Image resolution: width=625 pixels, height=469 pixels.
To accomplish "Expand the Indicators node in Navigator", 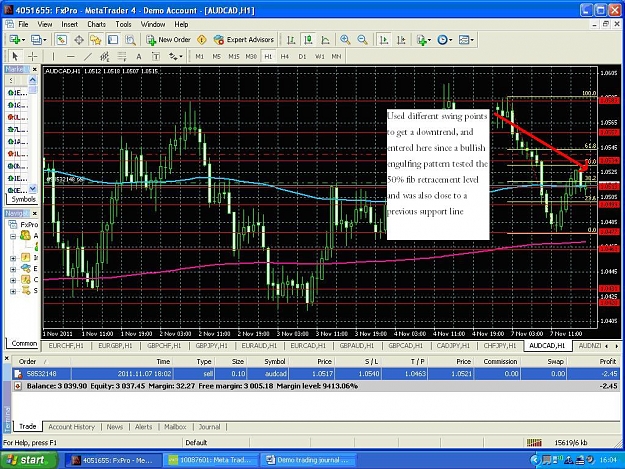I will pyautogui.click(x=13, y=258).
